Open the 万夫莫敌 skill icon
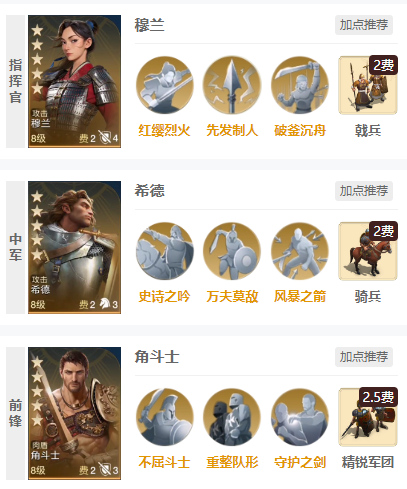Screen dimensions: 407x489 click(232, 251)
